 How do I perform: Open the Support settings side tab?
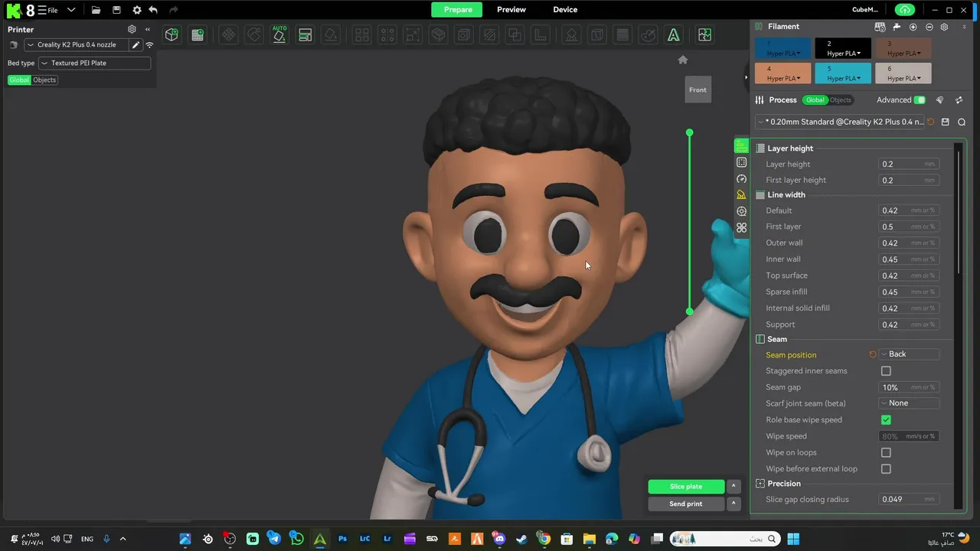(741, 194)
